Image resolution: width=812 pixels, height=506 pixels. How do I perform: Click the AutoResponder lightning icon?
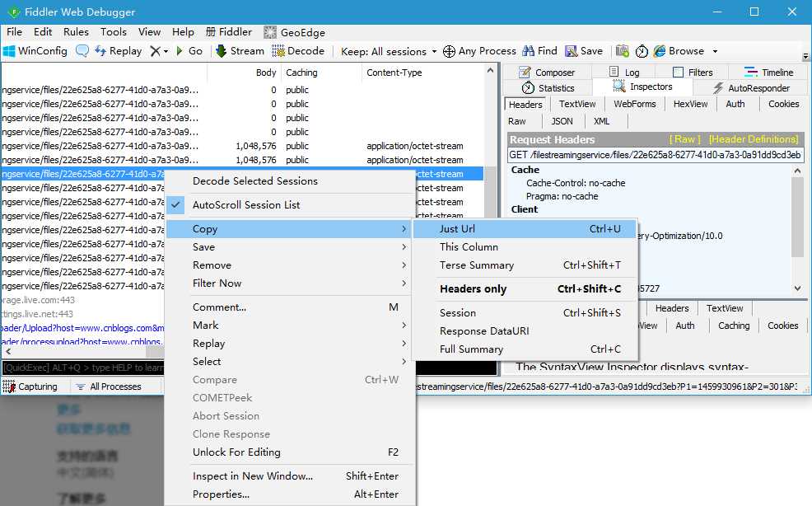pos(718,87)
